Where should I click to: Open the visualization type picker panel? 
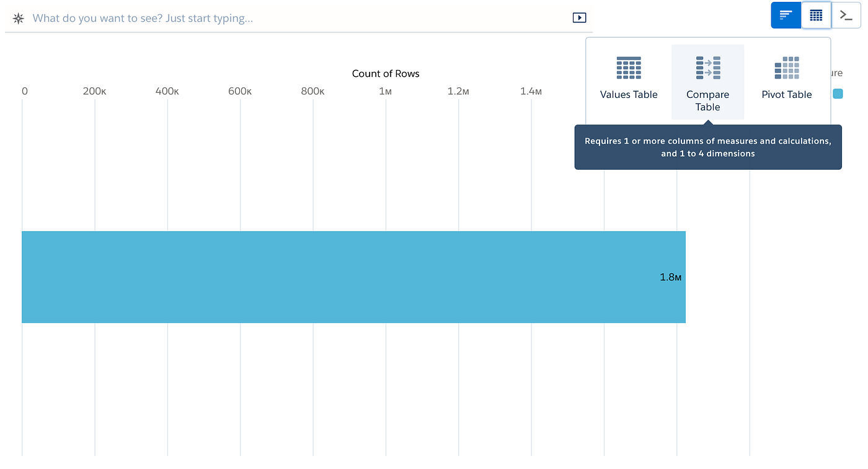816,15
